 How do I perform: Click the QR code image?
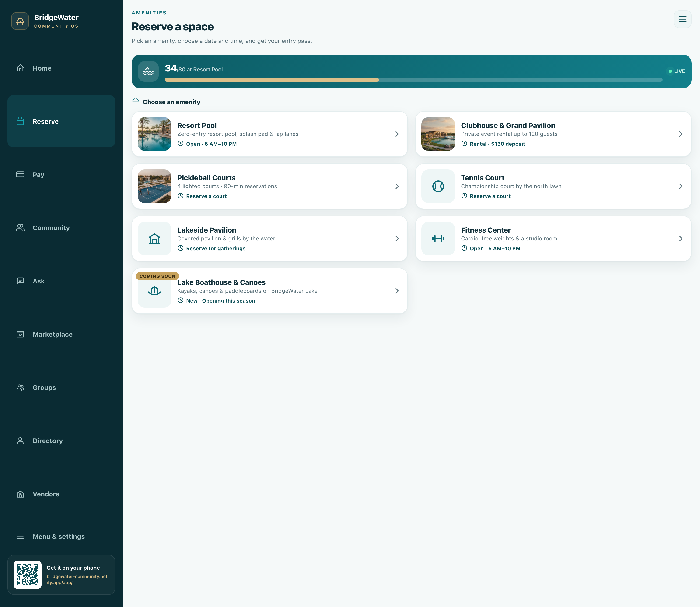28,575
